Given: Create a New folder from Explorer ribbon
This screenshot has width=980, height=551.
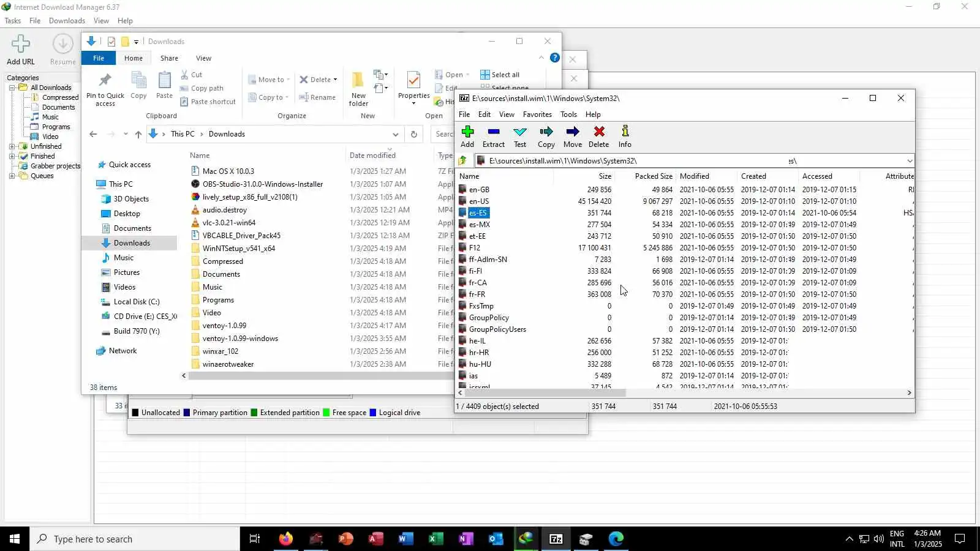Looking at the screenshot, I should coord(358,89).
